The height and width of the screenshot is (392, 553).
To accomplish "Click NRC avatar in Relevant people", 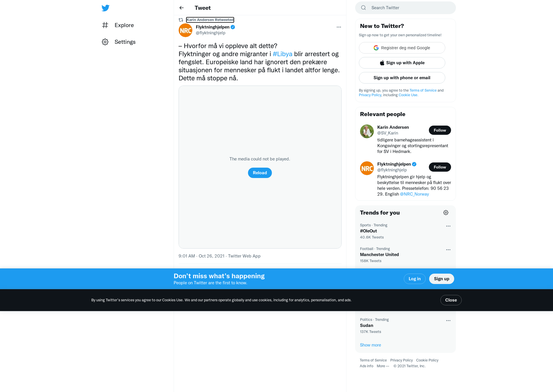I will click(367, 168).
